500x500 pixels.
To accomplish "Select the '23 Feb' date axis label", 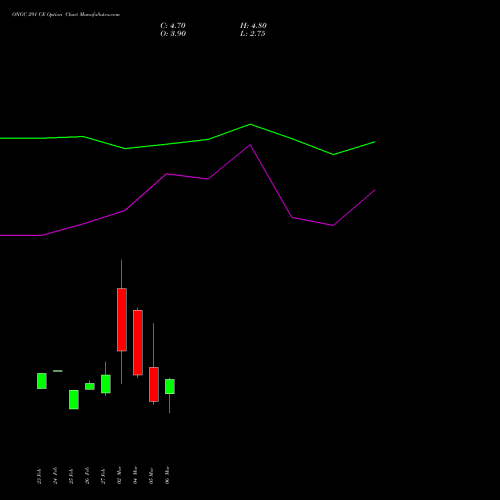I will (x=39, y=476).
